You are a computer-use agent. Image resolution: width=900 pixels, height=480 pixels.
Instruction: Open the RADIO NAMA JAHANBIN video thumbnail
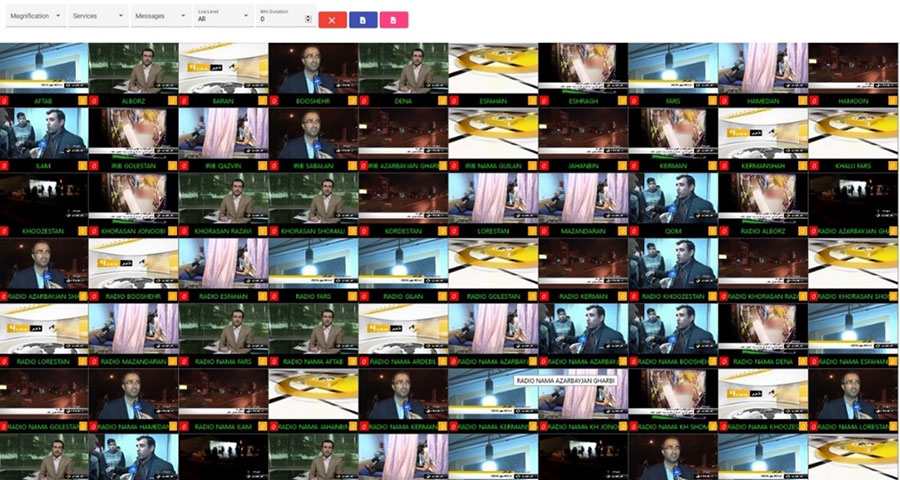coord(313,395)
